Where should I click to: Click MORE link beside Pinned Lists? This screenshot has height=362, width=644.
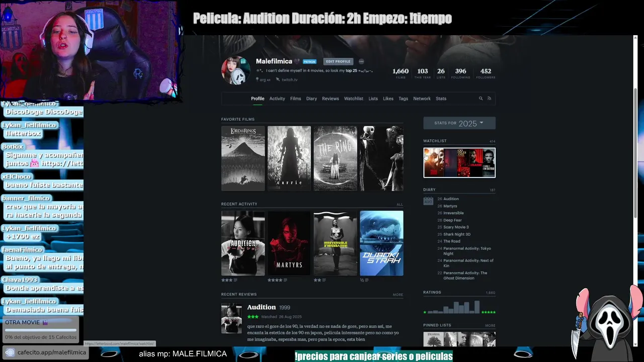click(x=490, y=325)
